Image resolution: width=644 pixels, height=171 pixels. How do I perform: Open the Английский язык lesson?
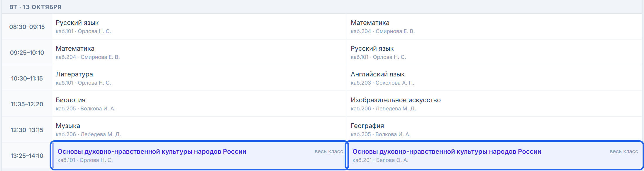494,78
